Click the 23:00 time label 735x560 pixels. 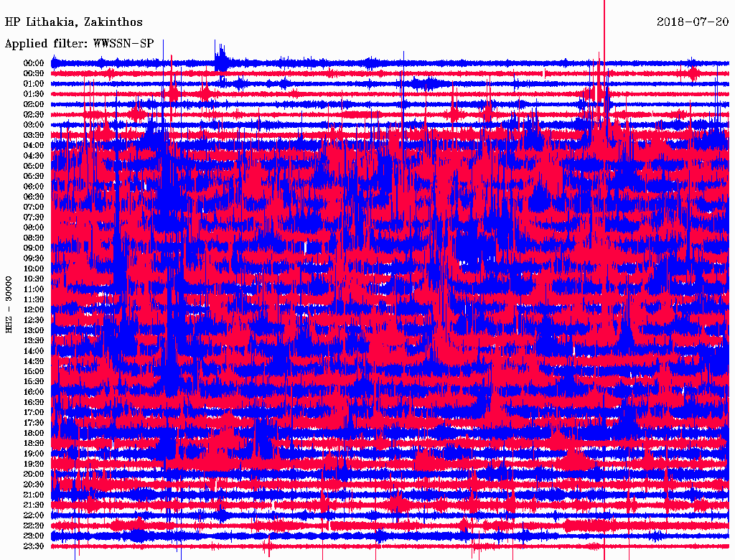[x=34, y=536]
